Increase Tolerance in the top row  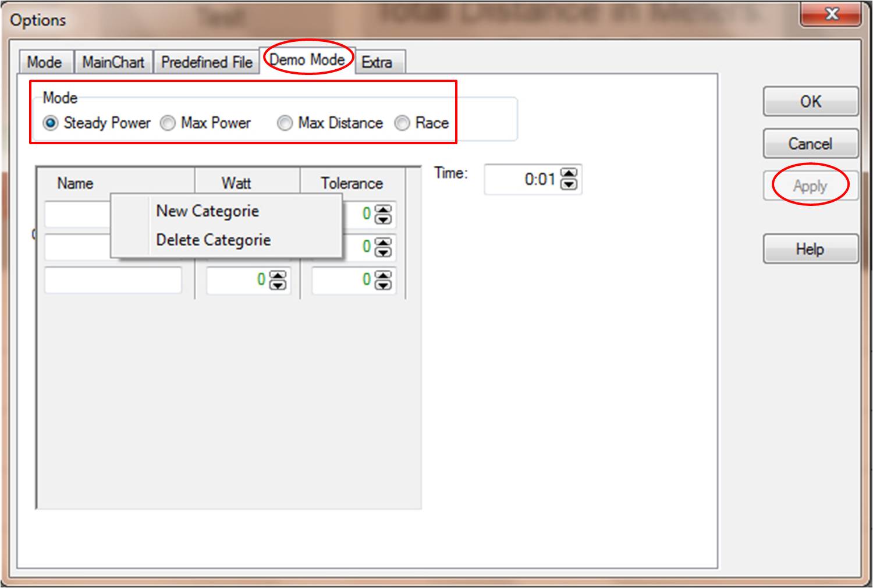coord(383,209)
